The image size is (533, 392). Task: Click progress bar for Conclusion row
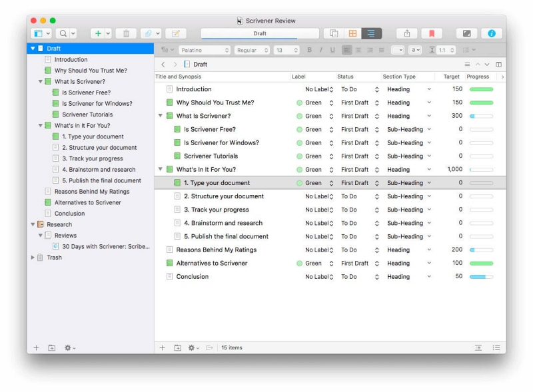click(x=481, y=277)
